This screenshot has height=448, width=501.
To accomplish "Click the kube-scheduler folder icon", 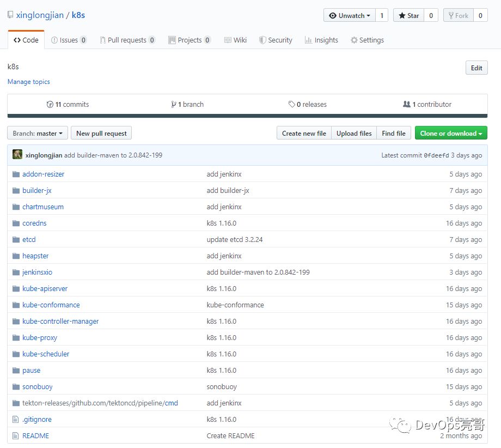I will click(16, 354).
